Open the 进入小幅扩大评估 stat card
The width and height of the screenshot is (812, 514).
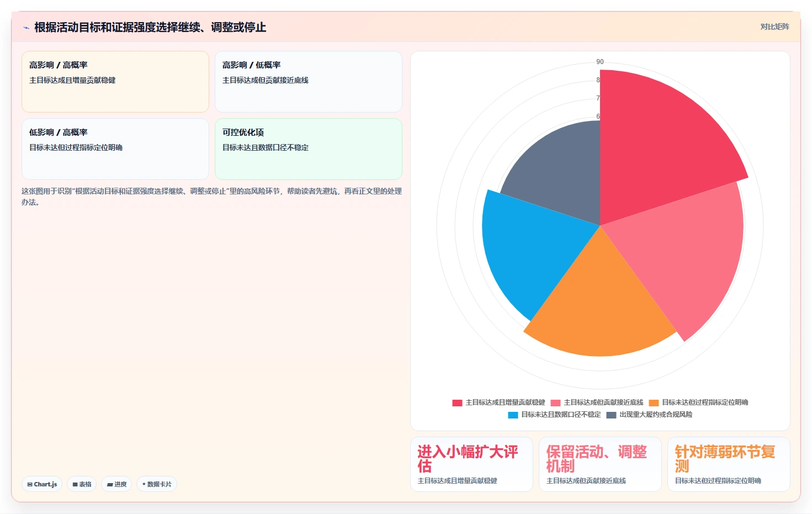click(471, 464)
